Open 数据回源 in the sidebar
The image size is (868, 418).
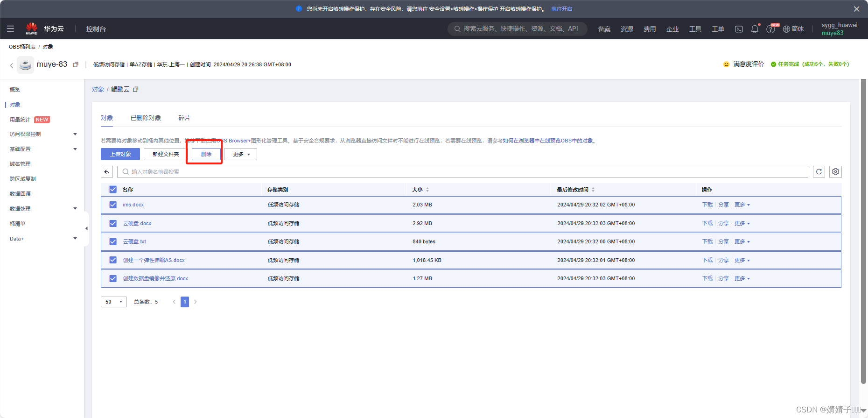coord(20,194)
